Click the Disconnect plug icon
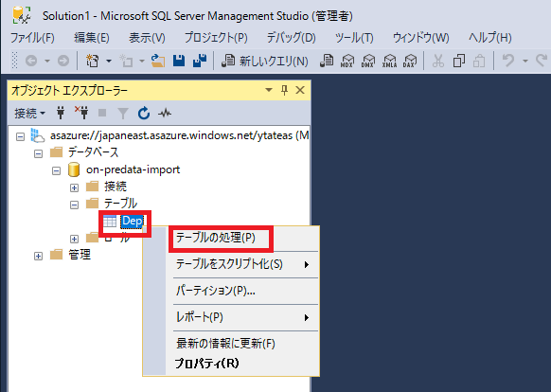The height and width of the screenshot is (392, 551). point(81,113)
